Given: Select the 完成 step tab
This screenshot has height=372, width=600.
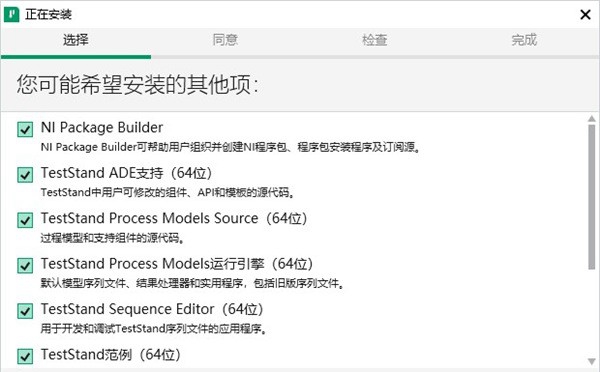Looking at the screenshot, I should pos(524,40).
